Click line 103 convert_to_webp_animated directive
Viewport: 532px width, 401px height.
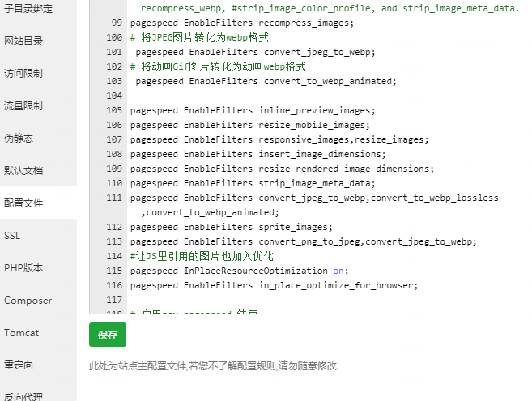click(x=266, y=82)
